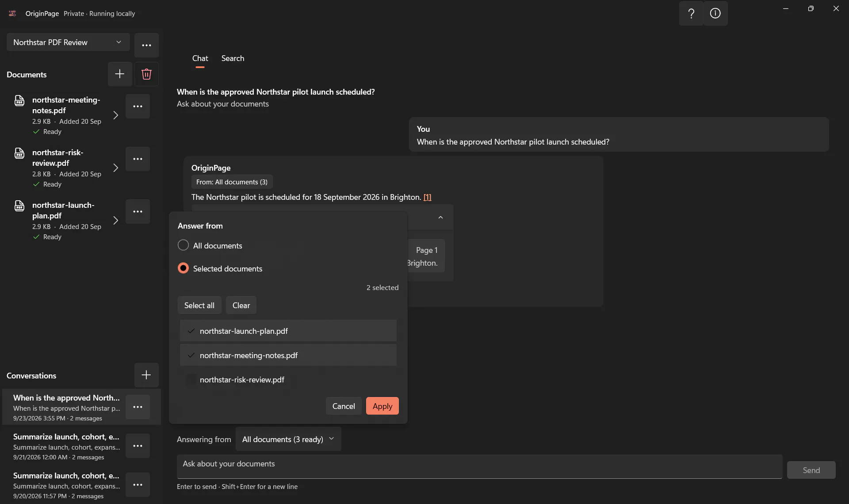Click the PDF file icon of northstar-launch-plan.pdf
Viewport: 849px width, 504px height.
[x=19, y=206]
